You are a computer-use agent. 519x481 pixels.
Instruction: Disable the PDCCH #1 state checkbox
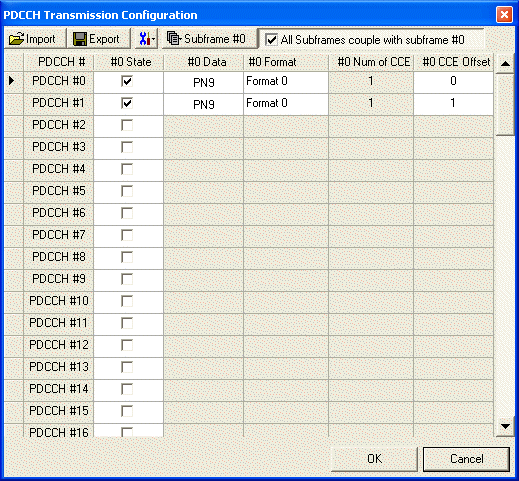coord(127,103)
